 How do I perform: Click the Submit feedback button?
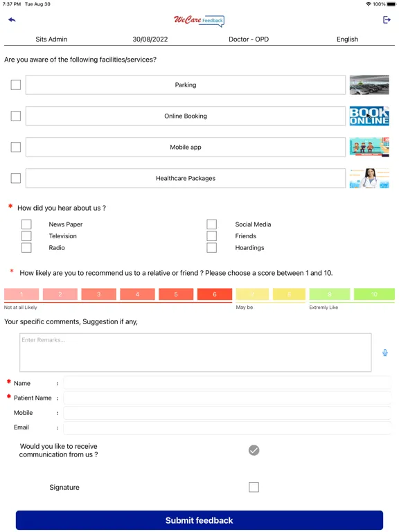199,520
